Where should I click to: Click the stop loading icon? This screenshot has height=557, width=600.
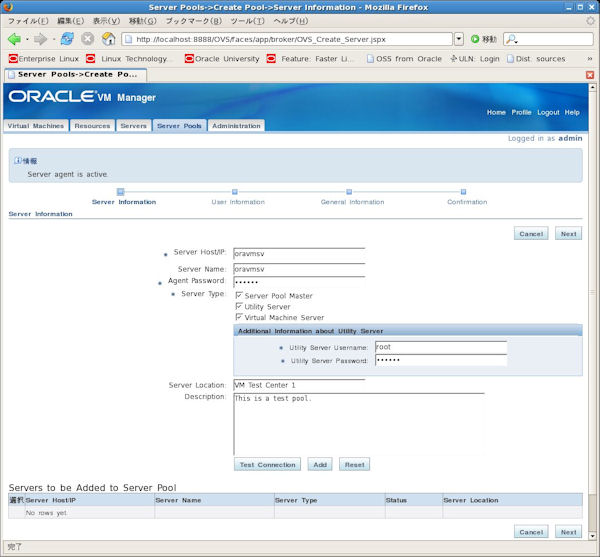(x=88, y=39)
